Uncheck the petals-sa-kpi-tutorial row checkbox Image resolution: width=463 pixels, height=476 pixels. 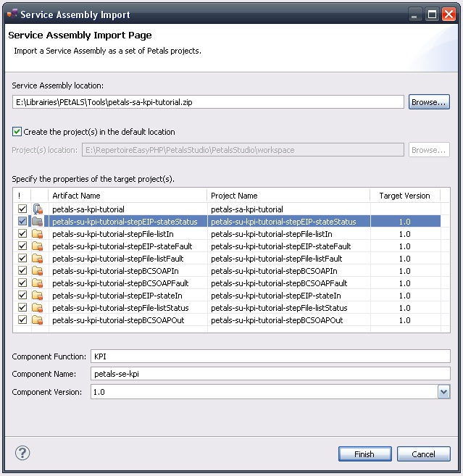(x=22, y=209)
